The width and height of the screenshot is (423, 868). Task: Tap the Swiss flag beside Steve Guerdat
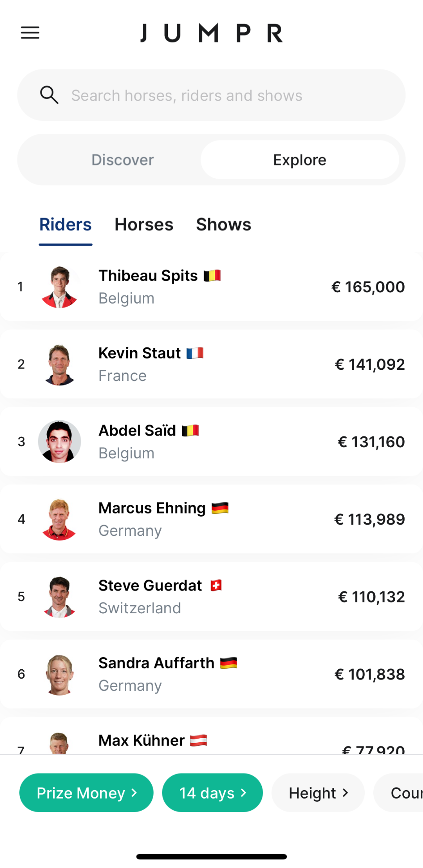(216, 586)
